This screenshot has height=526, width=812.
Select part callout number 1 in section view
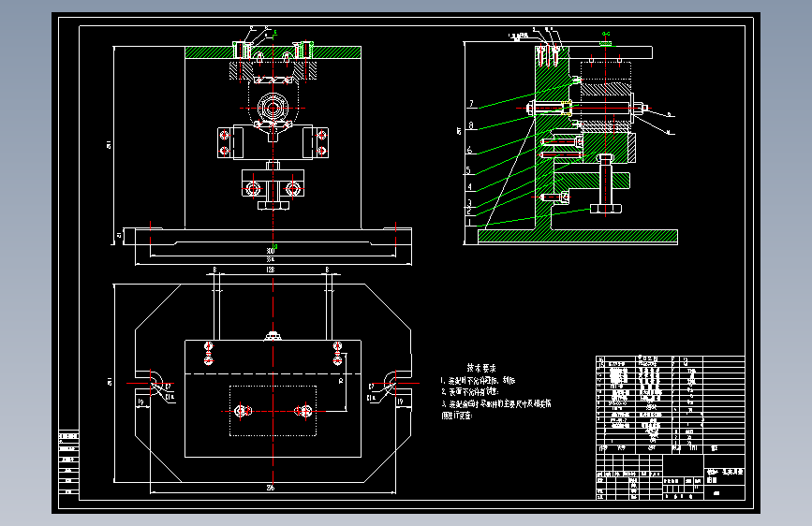[469, 223]
